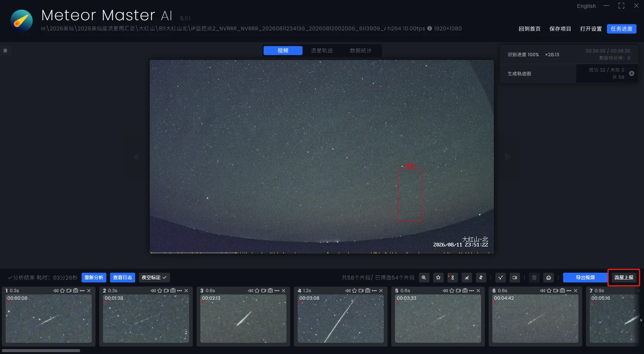This screenshot has height=354, width=644.
Task: Star clip 6 as favorite
Action: pos(549,291)
